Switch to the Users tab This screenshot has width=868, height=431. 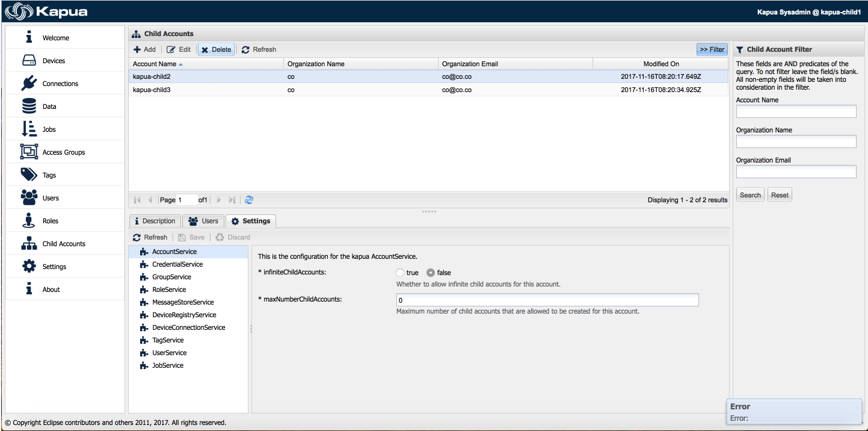pos(203,221)
